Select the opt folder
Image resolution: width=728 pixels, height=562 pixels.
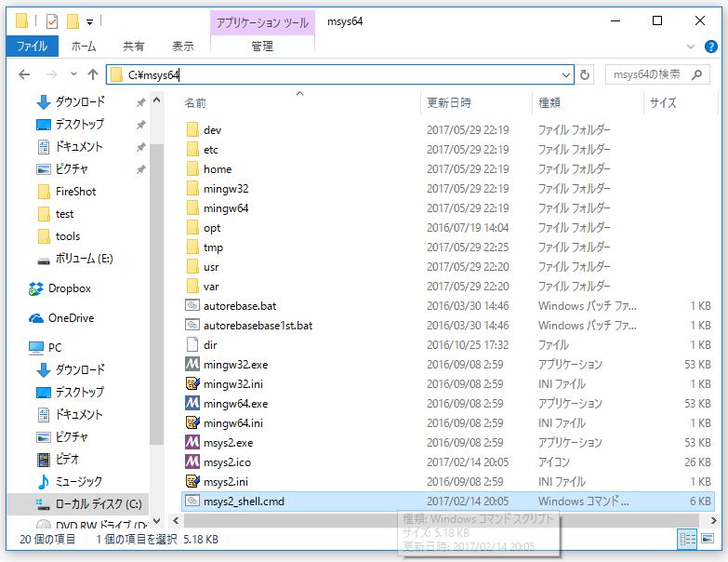(212, 228)
